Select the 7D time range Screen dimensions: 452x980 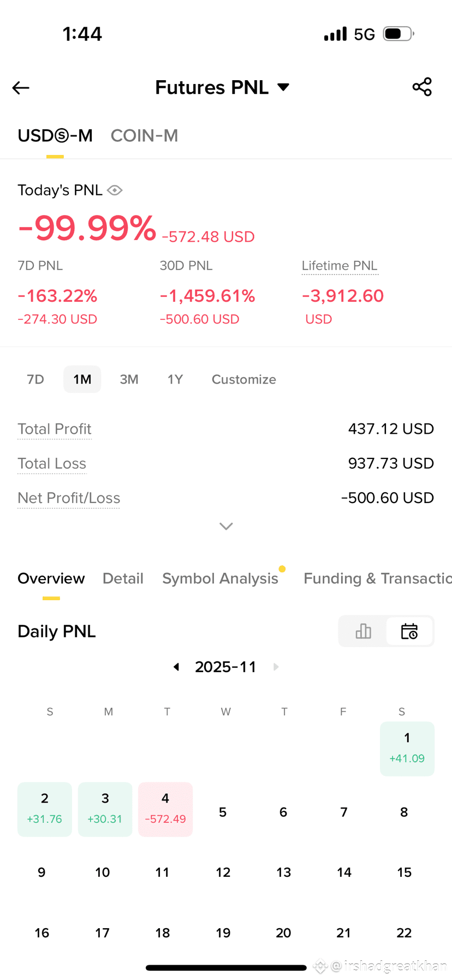[x=35, y=379]
